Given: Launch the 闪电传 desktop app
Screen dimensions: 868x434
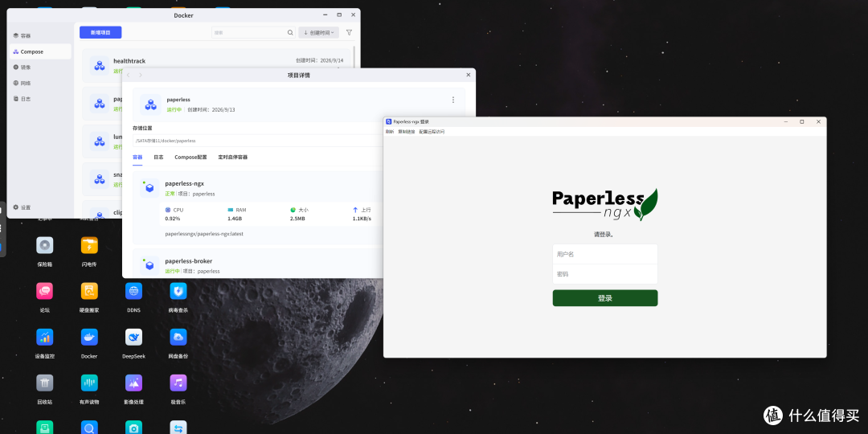Looking at the screenshot, I should (x=89, y=244).
